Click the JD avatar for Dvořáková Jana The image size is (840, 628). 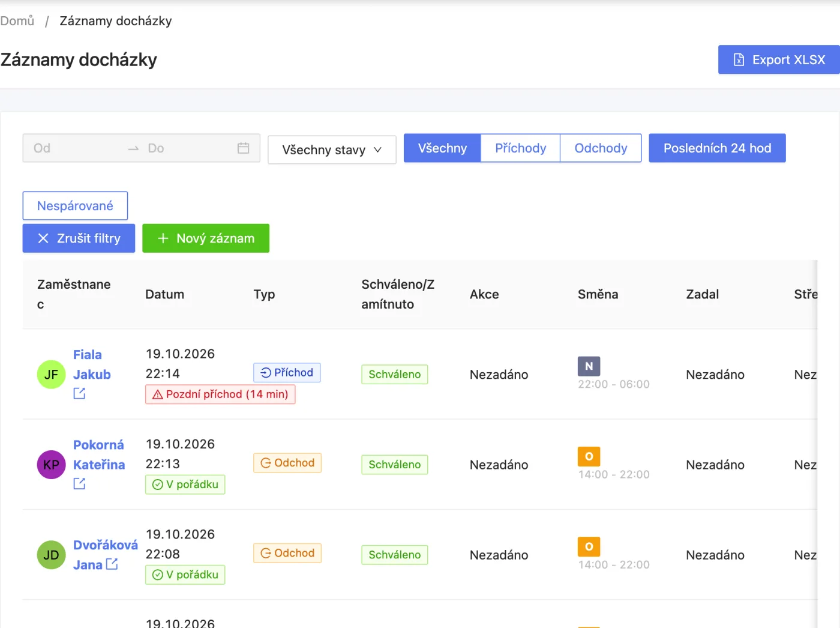click(x=52, y=555)
